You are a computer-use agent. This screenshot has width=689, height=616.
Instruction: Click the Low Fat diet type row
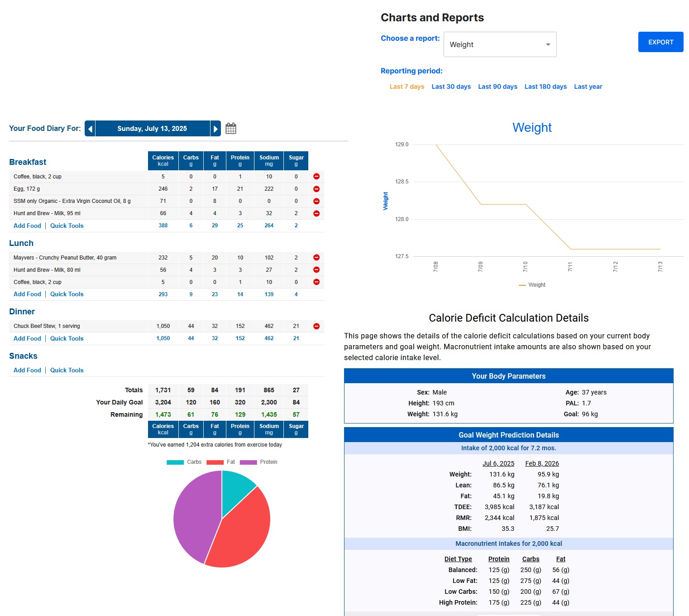click(x=511, y=581)
